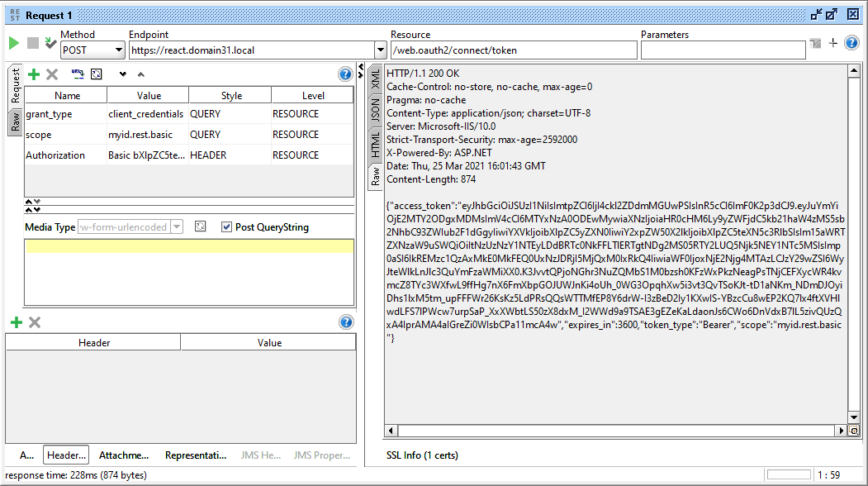Add a header using the lower green plus
Viewport: 868px width, 486px height.
(x=16, y=322)
